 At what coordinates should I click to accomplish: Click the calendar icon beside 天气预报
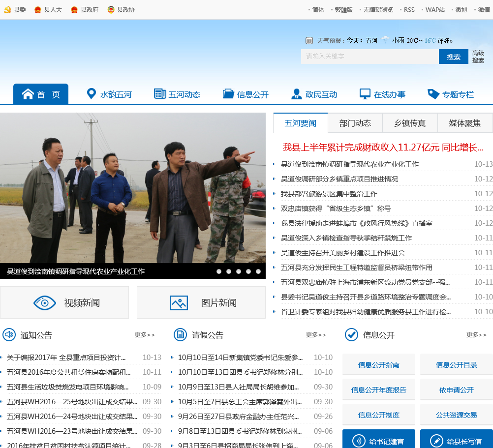[x=309, y=40]
